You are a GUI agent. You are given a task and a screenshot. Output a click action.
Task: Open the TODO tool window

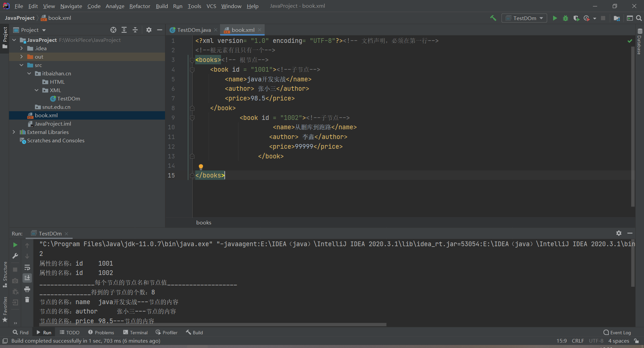click(x=70, y=332)
